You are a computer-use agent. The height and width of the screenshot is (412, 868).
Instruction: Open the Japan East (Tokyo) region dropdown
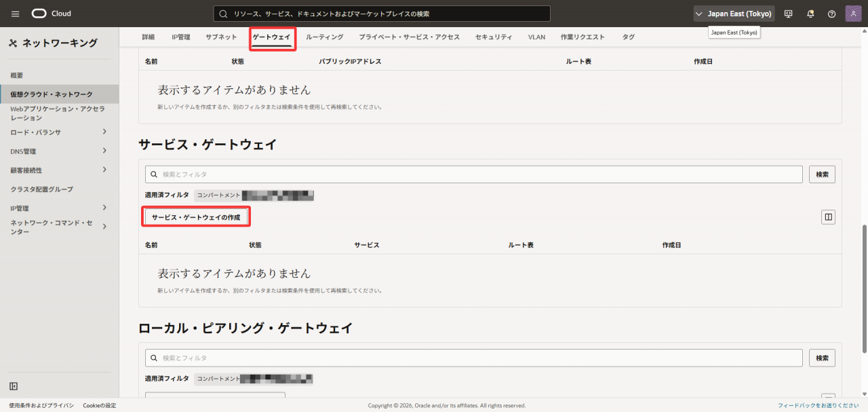tap(734, 14)
